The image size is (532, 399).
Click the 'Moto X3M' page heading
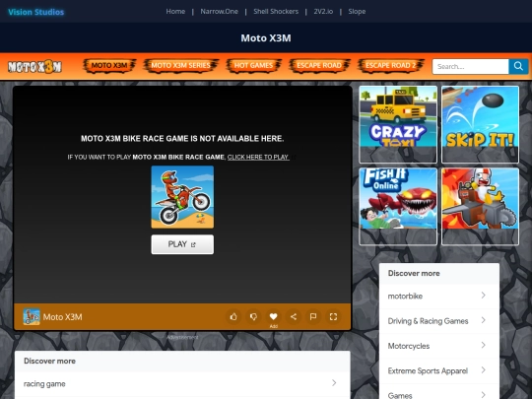[x=266, y=38]
